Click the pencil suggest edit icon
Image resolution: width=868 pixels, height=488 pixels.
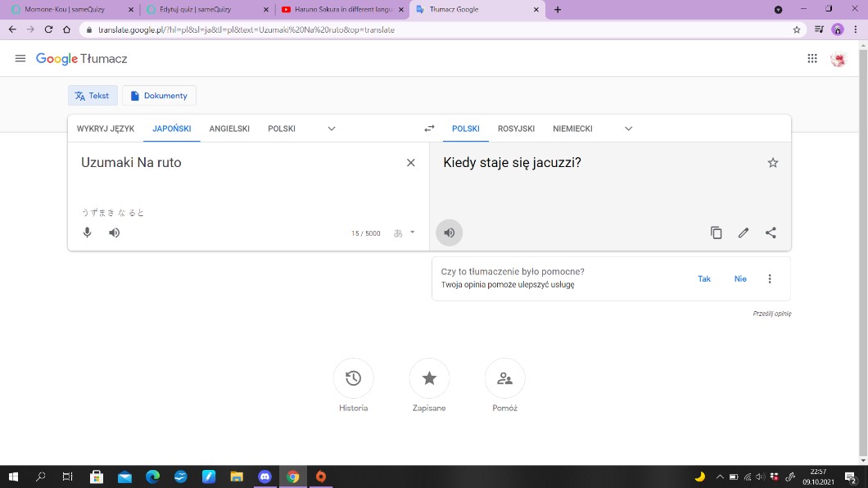pos(744,233)
